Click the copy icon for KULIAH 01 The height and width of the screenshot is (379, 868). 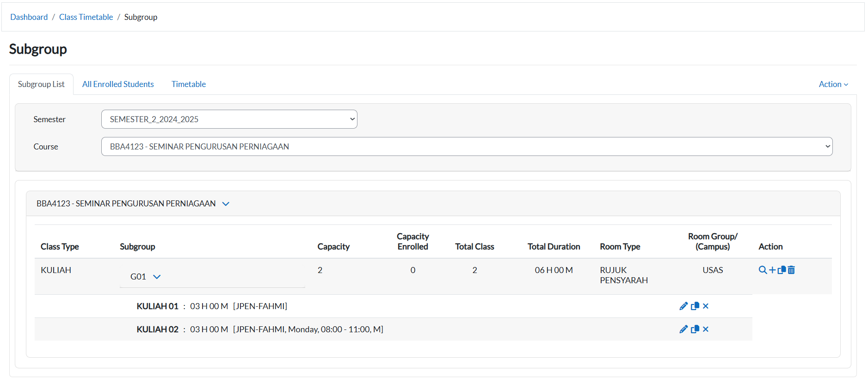(695, 306)
